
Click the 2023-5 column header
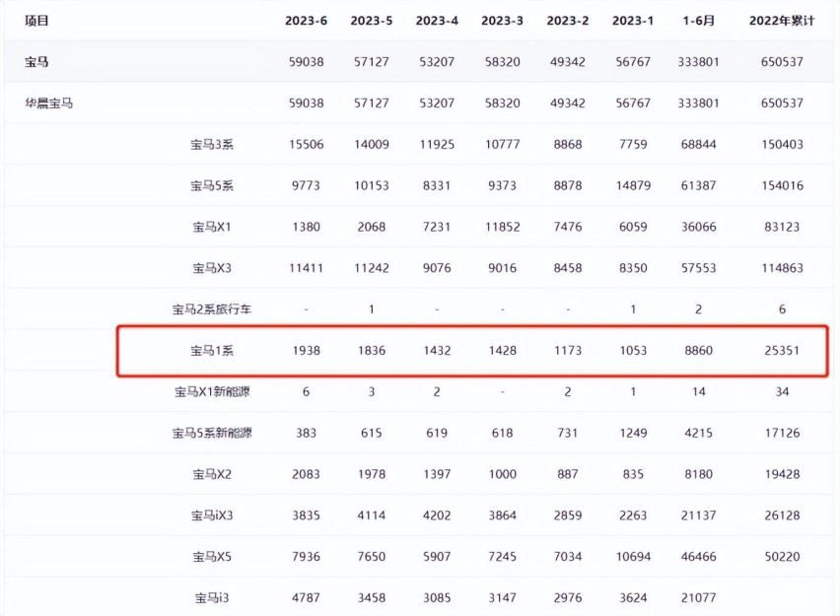[x=372, y=21]
